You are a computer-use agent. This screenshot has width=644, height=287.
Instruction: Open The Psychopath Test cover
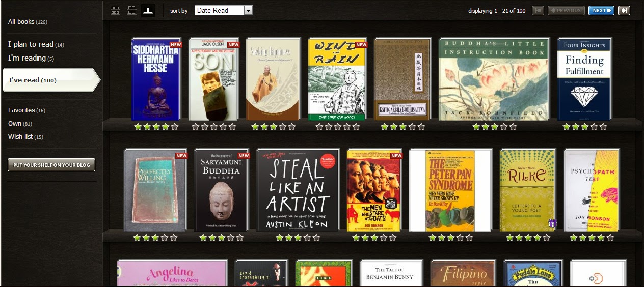coord(592,190)
